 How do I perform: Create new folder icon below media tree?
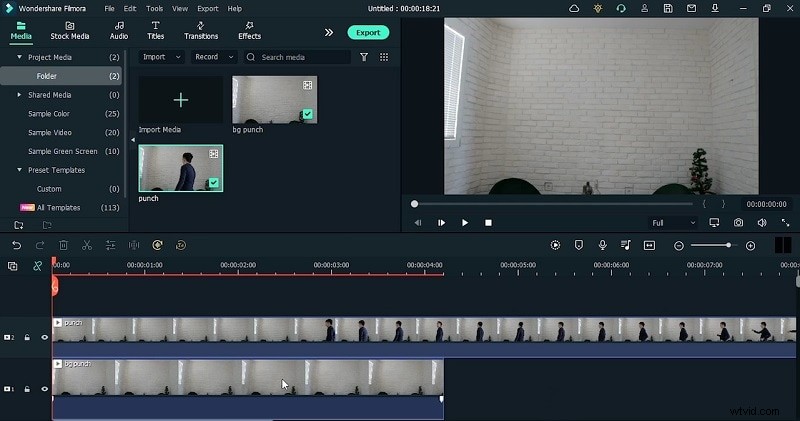[19, 225]
